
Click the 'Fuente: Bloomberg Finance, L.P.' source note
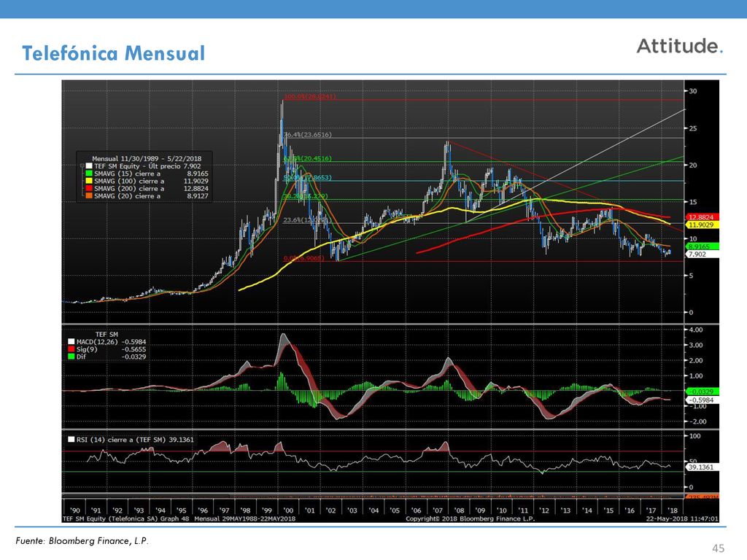(x=82, y=541)
